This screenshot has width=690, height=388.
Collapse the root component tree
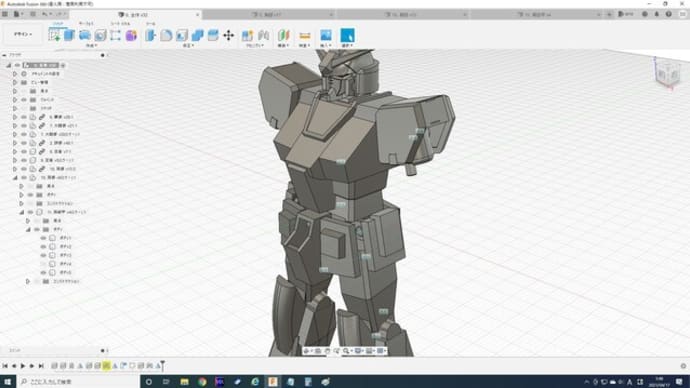(x=8, y=65)
